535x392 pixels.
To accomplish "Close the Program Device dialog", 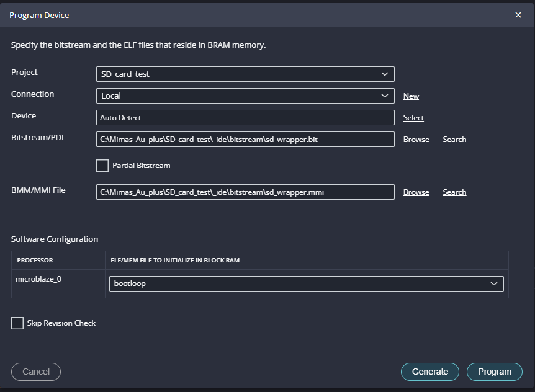I will pyautogui.click(x=518, y=15).
